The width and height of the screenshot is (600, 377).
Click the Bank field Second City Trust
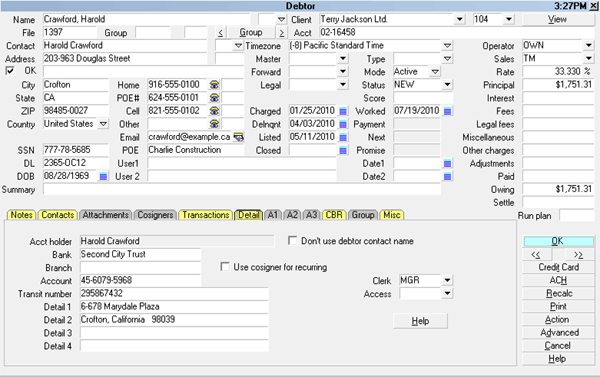tap(140, 254)
